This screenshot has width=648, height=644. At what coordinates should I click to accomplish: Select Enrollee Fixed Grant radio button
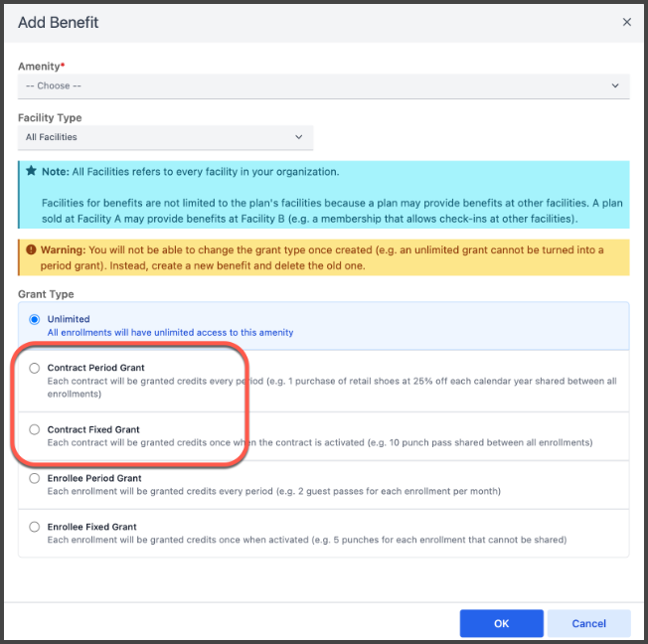coord(35,527)
